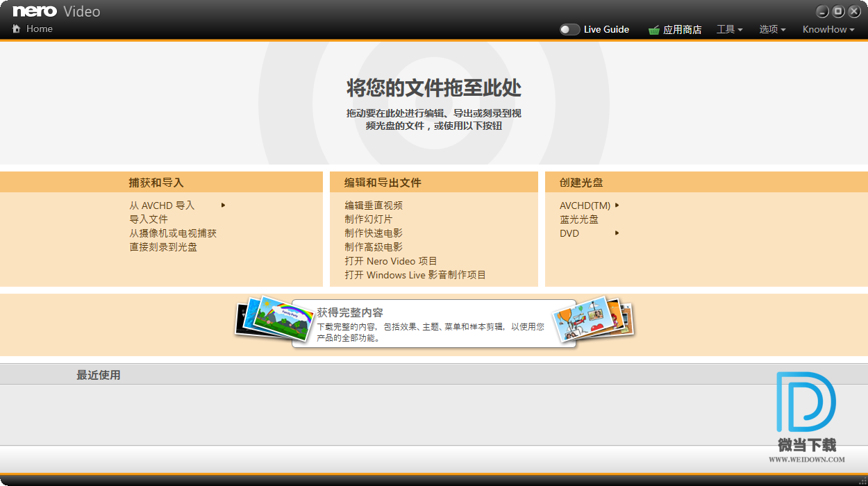The image size is (868, 486).
Task: Click the rainbow photo stack thumbnail
Action: (x=274, y=319)
